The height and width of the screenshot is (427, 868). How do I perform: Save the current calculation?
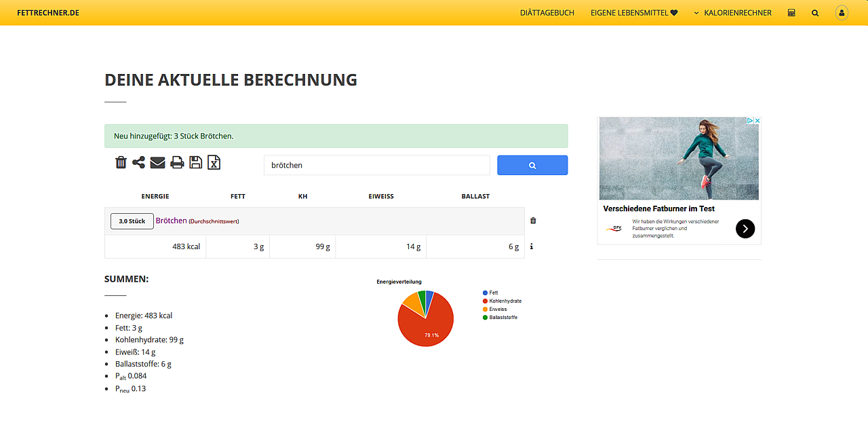(x=195, y=162)
